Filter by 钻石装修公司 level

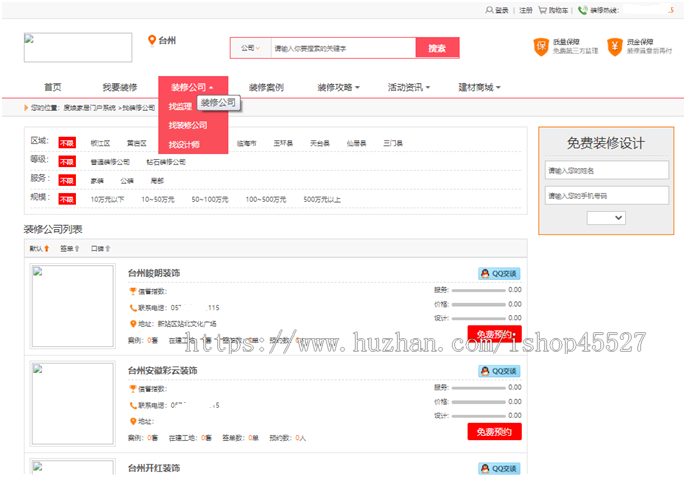(x=166, y=162)
